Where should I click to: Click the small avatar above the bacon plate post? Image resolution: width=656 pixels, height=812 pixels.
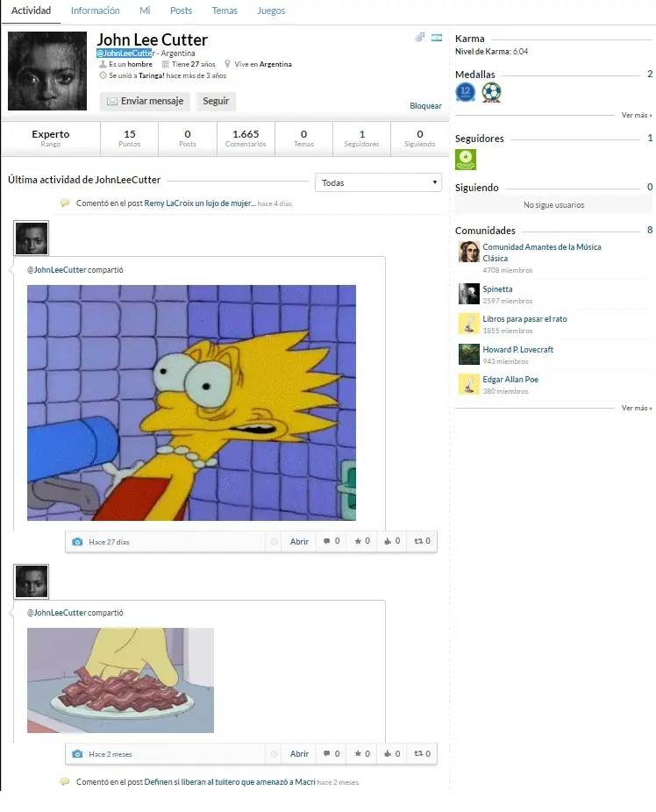click(32, 581)
